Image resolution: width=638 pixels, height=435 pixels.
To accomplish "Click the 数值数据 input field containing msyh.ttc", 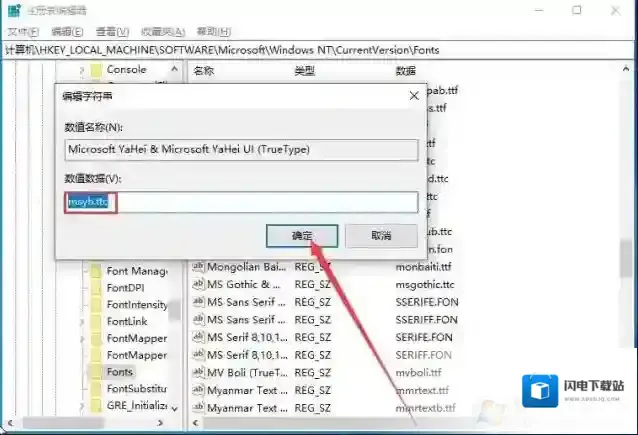I will (x=240, y=202).
